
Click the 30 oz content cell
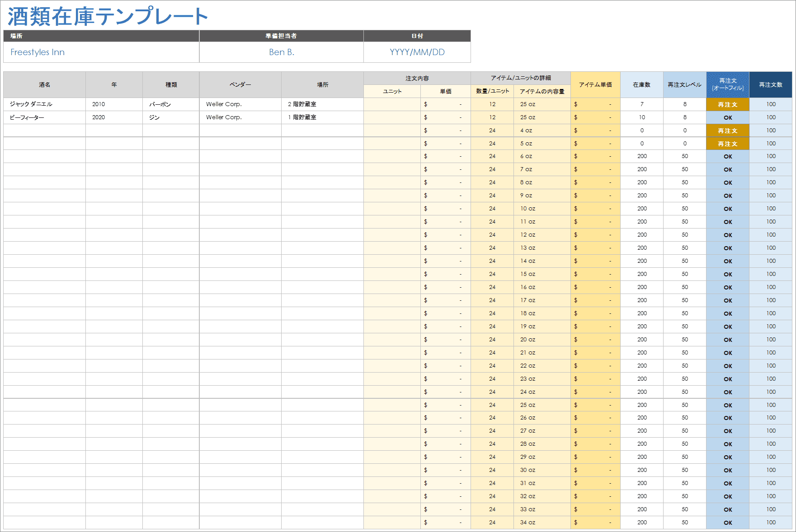(542, 470)
